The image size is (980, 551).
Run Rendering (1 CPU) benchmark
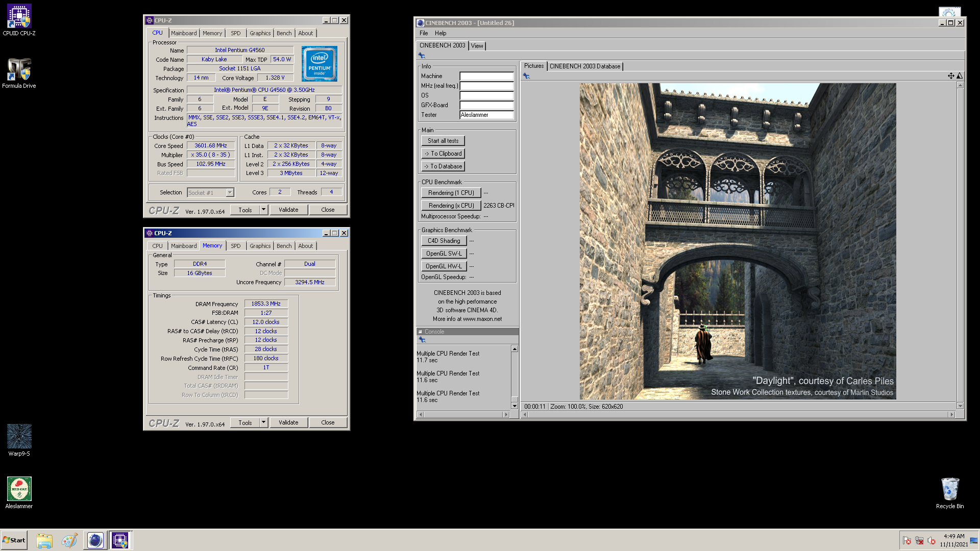coord(451,193)
